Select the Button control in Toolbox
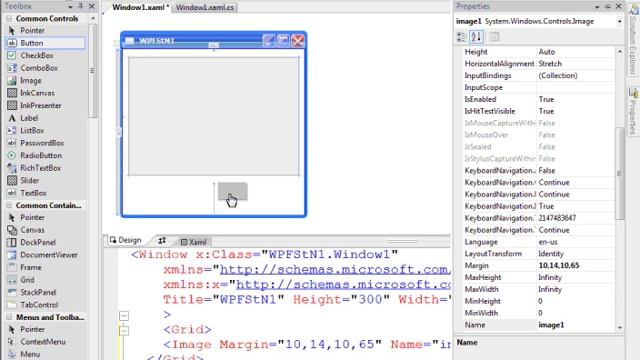Viewport: 640px width, 360px height. coord(45,43)
